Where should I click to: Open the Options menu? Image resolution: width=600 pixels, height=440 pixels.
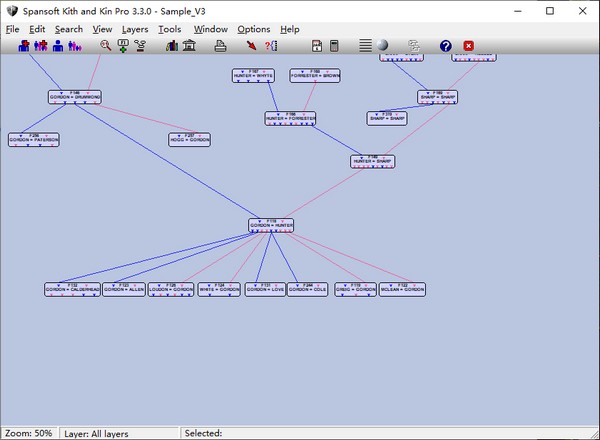tap(254, 29)
